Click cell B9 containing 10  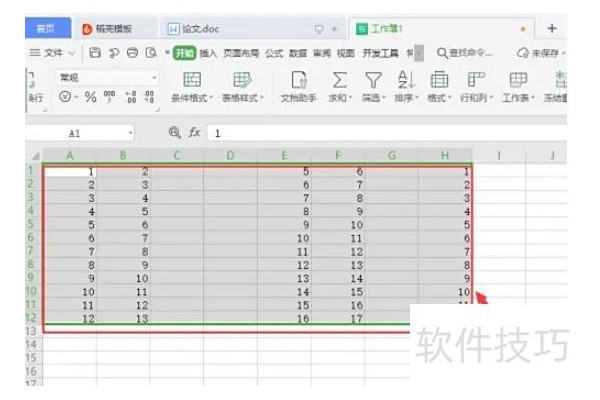(x=123, y=278)
